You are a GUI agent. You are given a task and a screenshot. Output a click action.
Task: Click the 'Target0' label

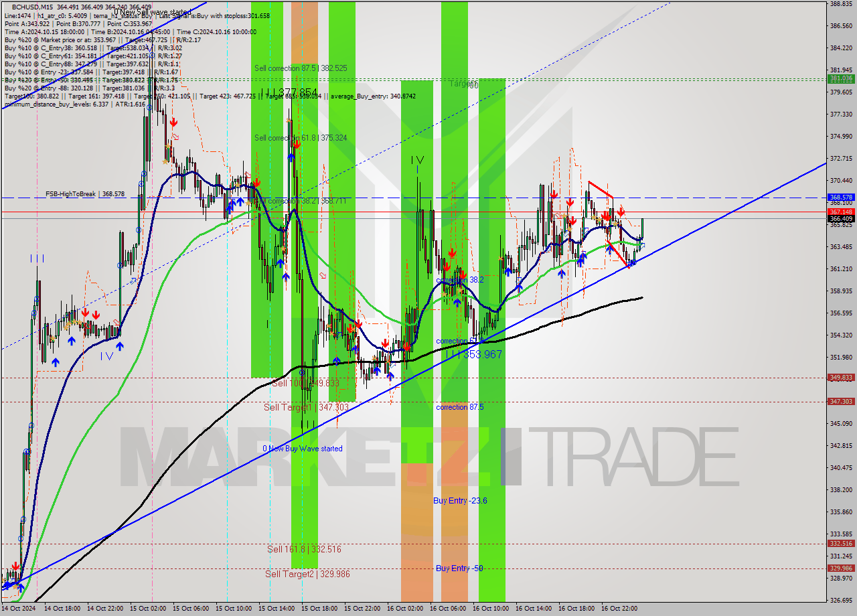[463, 84]
